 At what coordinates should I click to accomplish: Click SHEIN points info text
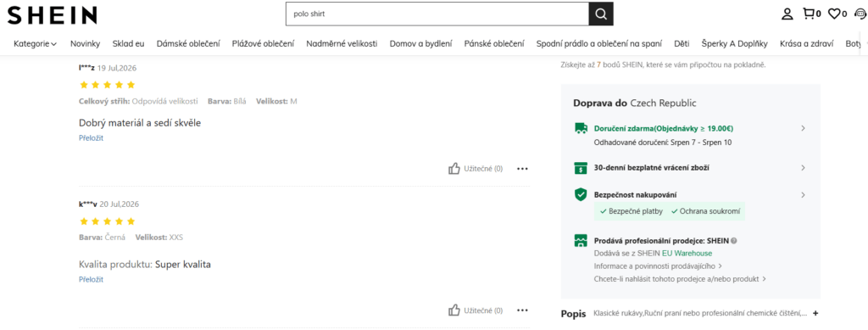tap(663, 64)
